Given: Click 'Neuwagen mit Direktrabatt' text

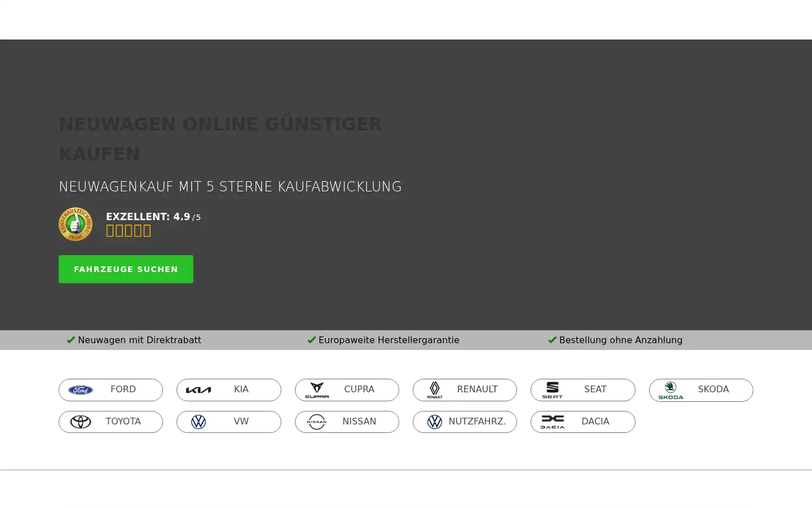Looking at the screenshot, I should [x=139, y=340].
